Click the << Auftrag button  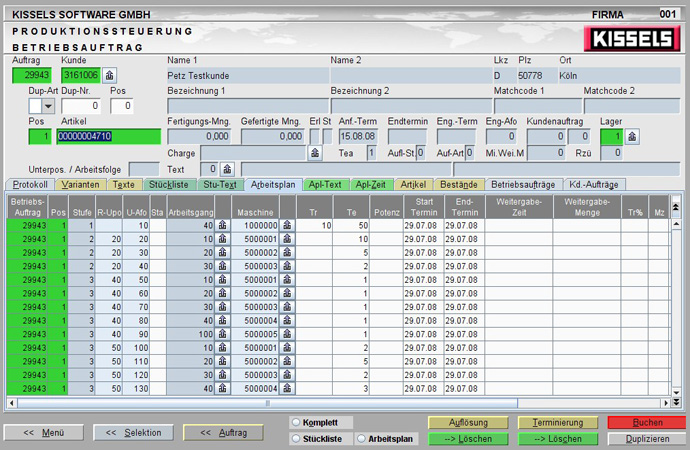(x=223, y=433)
